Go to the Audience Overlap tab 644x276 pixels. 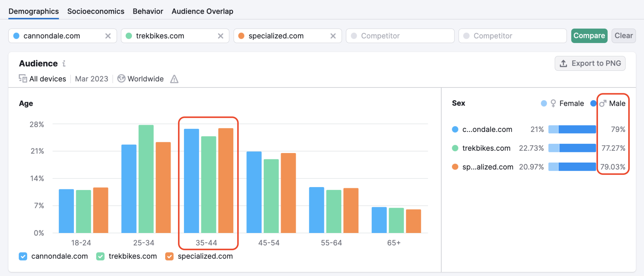point(202,11)
